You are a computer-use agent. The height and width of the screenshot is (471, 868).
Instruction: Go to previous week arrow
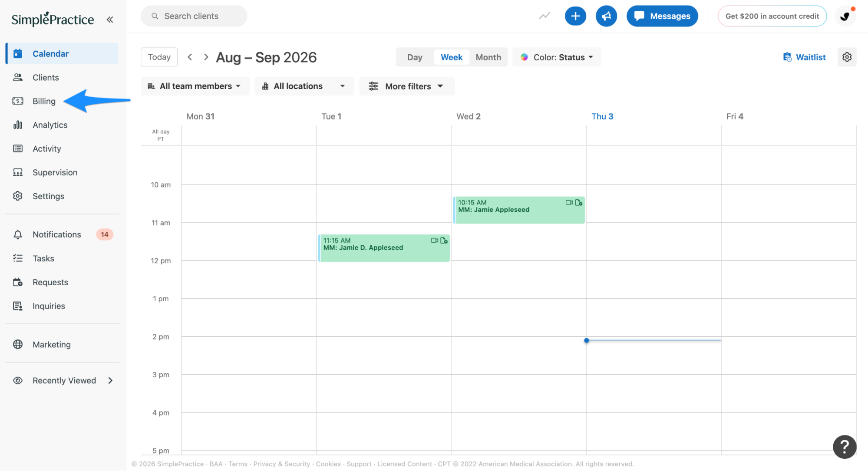point(190,57)
